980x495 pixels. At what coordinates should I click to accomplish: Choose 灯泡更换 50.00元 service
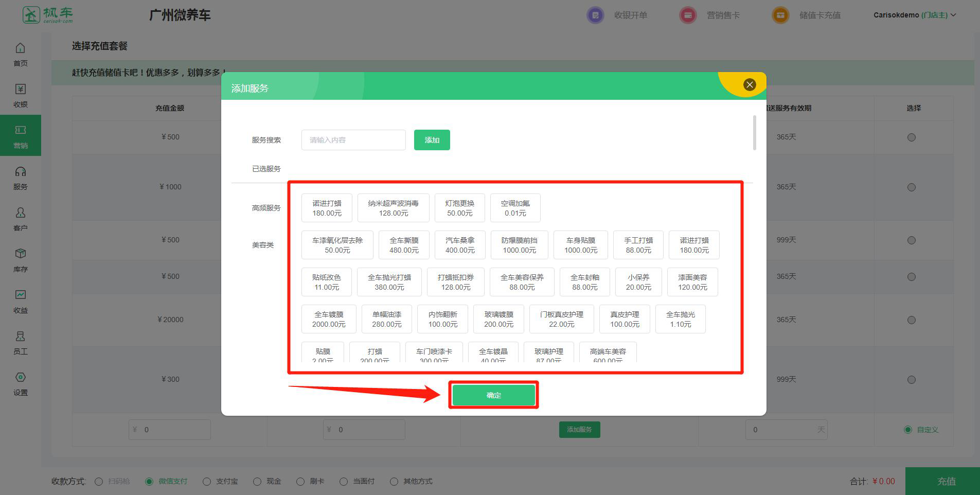tap(460, 208)
